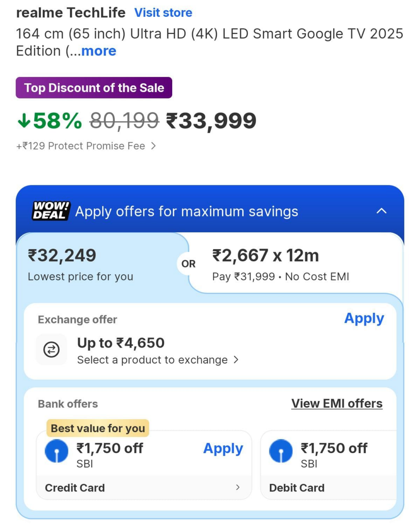Click SBI logo on Credit Card offer

click(x=56, y=451)
